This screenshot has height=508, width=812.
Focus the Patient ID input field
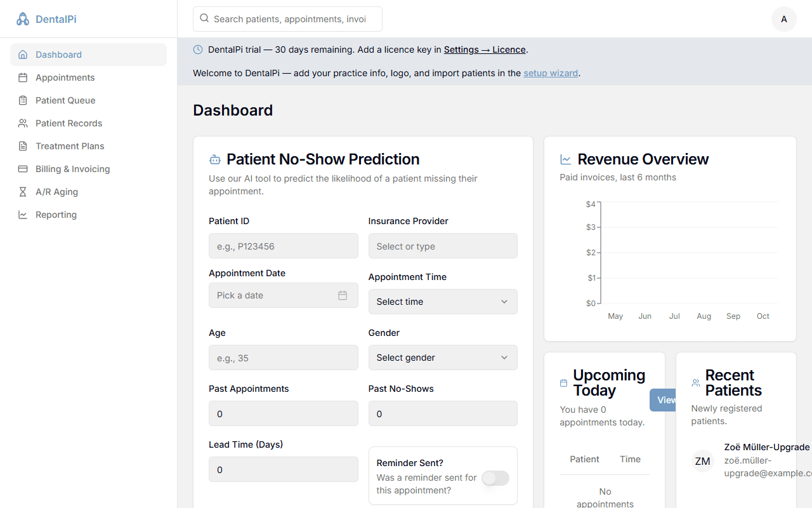coord(284,246)
